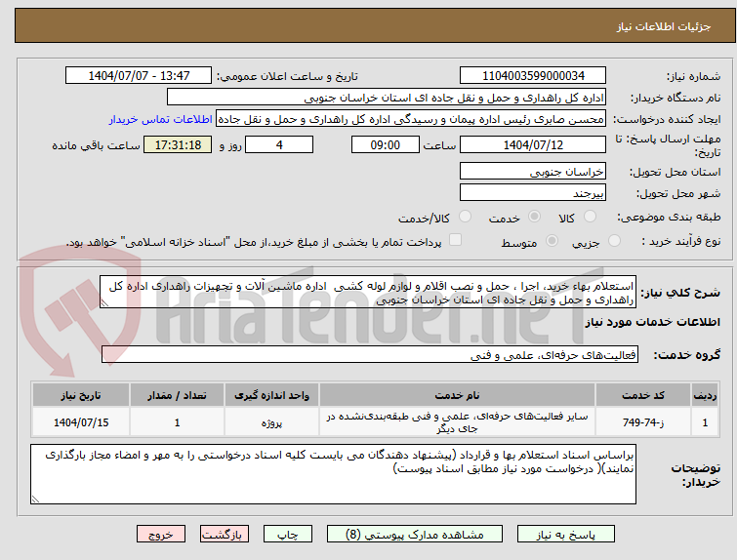Click the deadline time 09:00 field
Viewport: 737px width, 560px height.
[x=386, y=144]
